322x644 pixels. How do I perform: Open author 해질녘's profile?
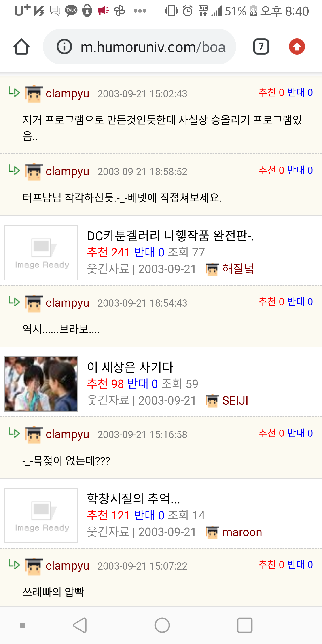pos(238,269)
